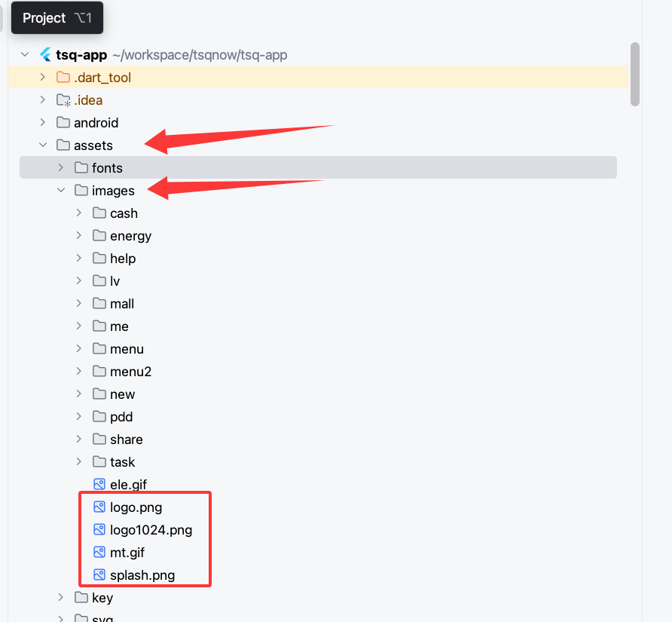Click the Flutter icon beside tsq-app
This screenshot has height=622, width=672.
[45, 55]
